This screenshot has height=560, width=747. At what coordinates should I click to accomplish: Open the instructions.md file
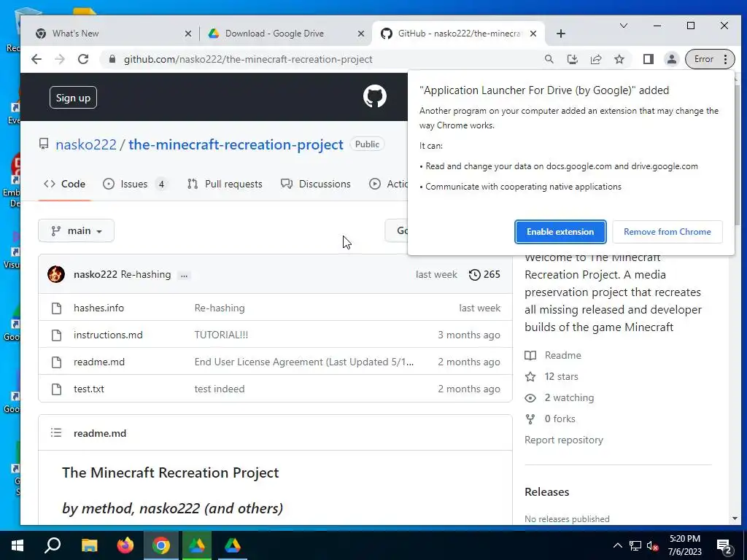[108, 335]
